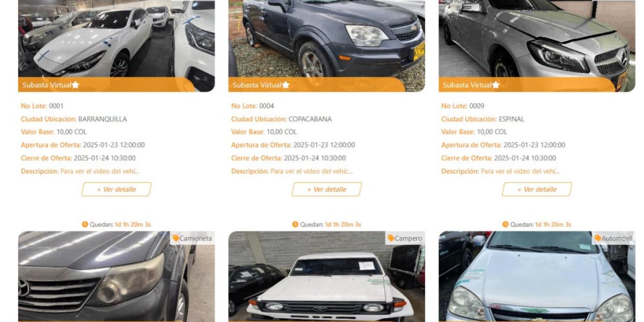The height and width of the screenshot is (322, 644).
Task: Click the star icon on lot 0009 banner
Action: [496, 85]
